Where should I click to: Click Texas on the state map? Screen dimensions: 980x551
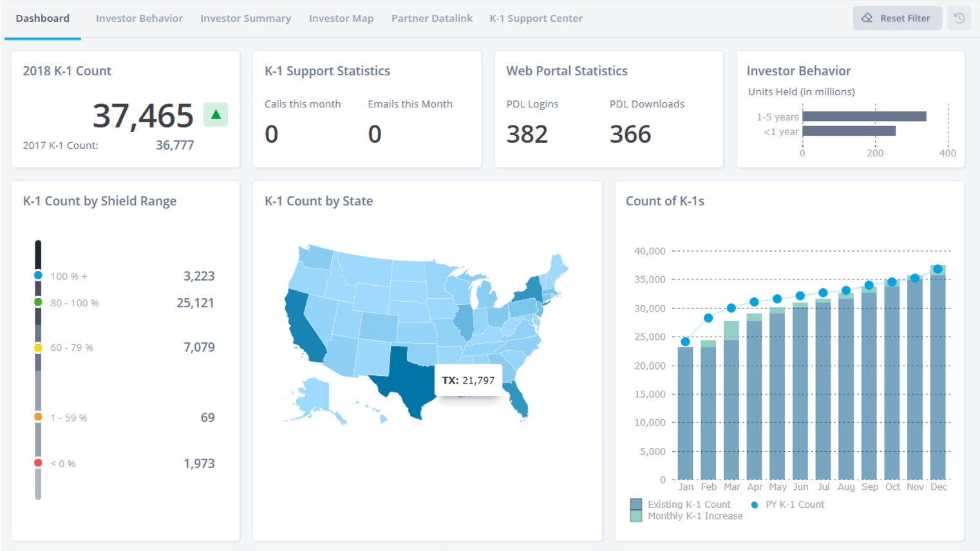[x=406, y=377]
